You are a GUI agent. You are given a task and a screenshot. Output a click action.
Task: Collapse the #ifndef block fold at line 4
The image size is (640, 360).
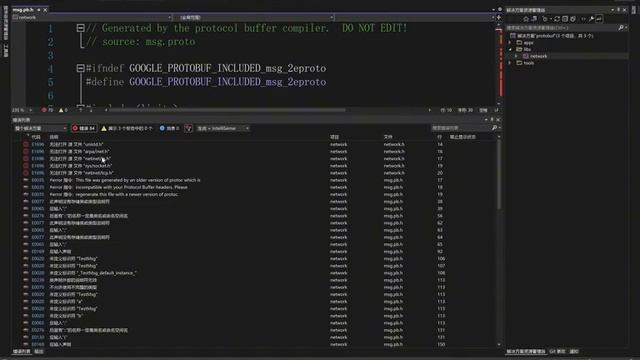point(80,68)
